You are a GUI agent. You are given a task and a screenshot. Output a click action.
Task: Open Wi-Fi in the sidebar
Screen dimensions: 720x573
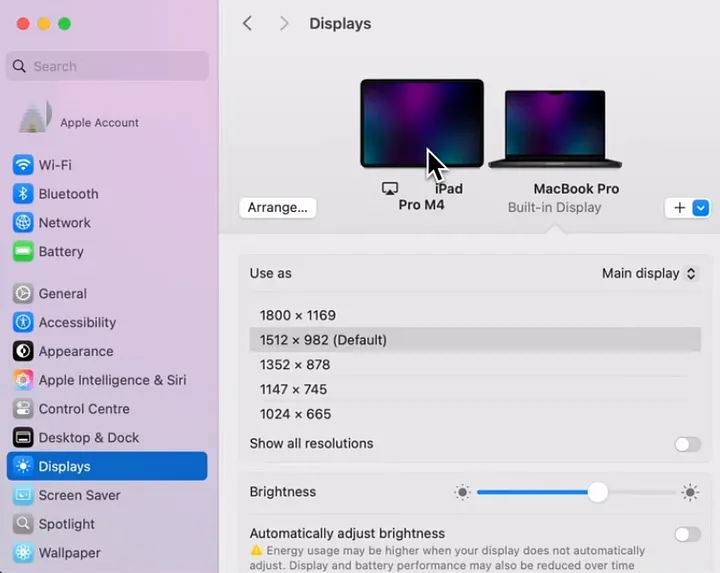click(x=107, y=165)
